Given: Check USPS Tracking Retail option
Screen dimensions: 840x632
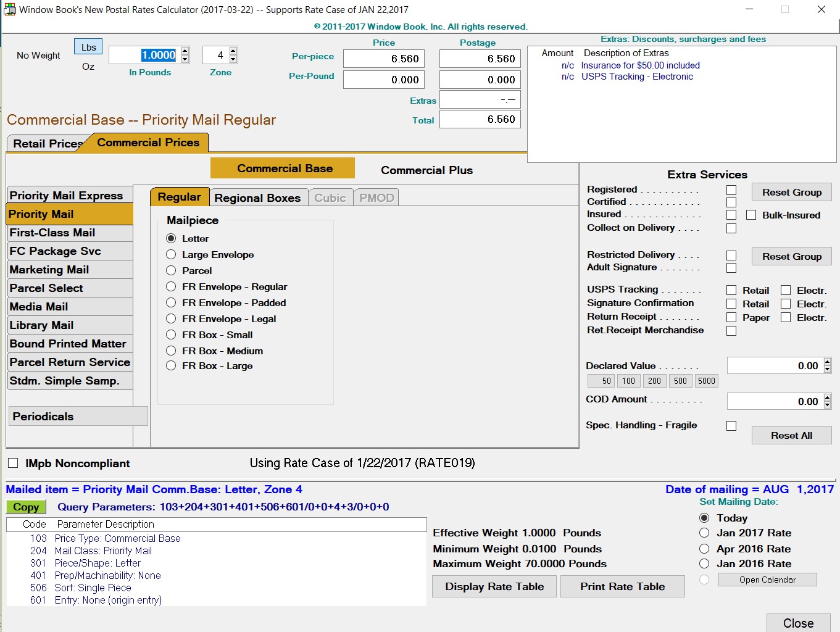Looking at the screenshot, I should 731,290.
